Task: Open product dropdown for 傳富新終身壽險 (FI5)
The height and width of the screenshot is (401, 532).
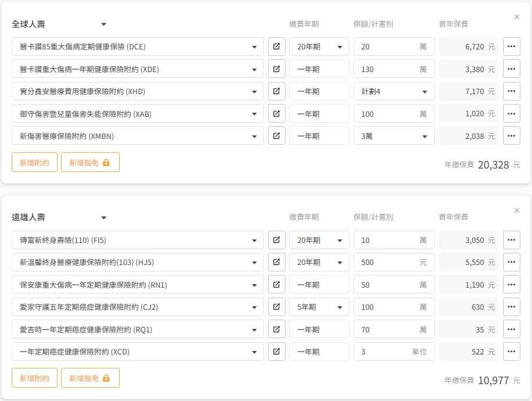Action: (137, 240)
